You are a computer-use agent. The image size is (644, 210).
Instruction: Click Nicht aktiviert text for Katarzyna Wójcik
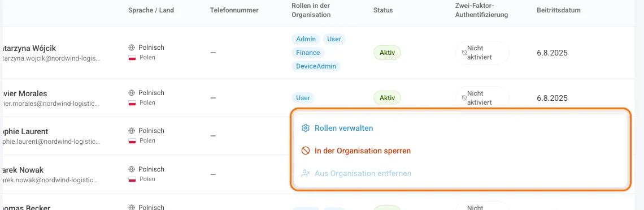(x=480, y=53)
